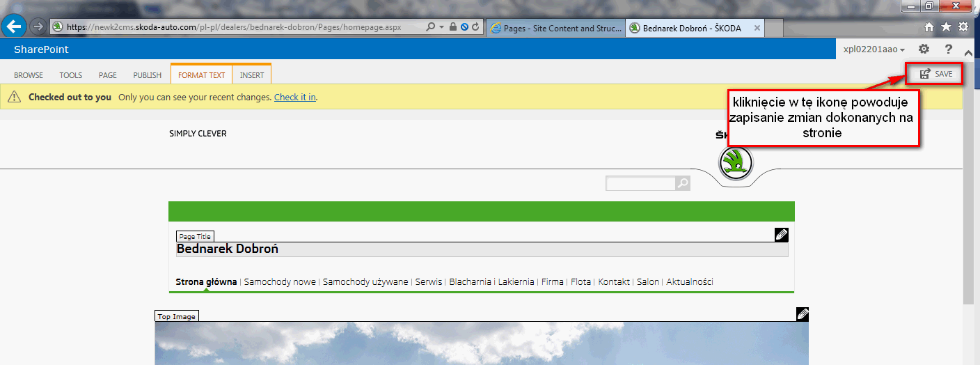Viewport: 980px width, 365px height.
Task: Open the TOOLS ribbon tab
Action: (x=70, y=75)
